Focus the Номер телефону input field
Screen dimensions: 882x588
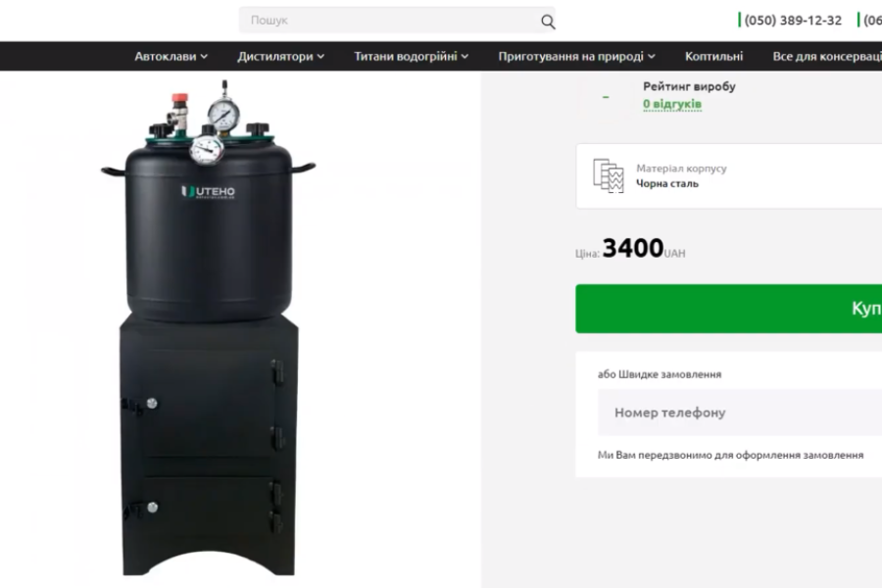coord(740,413)
